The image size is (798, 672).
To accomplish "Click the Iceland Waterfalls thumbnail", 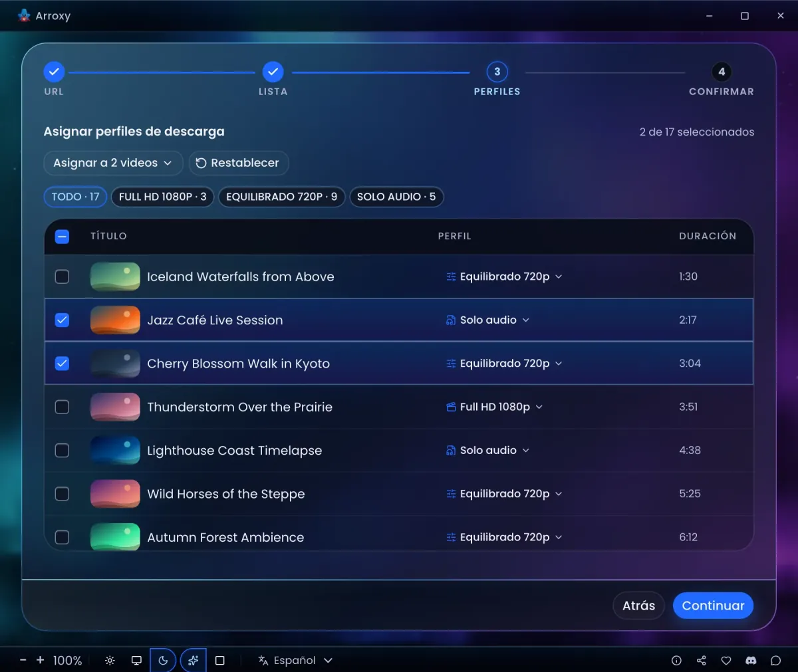I will [115, 277].
